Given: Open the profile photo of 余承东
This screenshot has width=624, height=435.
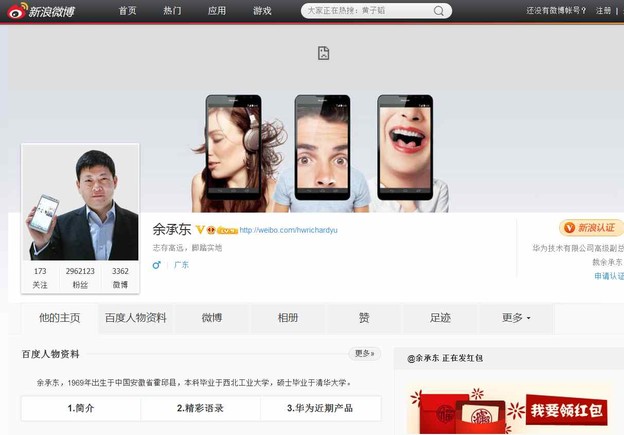Looking at the screenshot, I should tap(80, 202).
